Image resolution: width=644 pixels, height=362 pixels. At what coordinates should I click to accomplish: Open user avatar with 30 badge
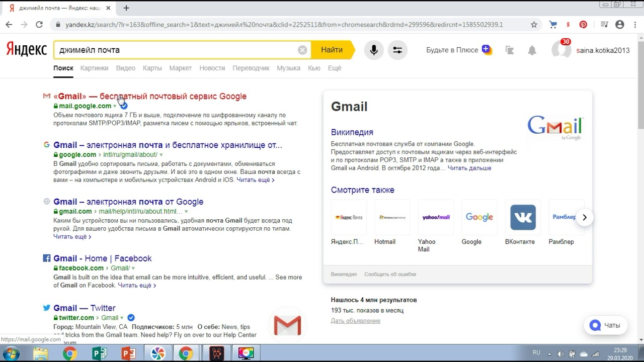click(x=561, y=49)
